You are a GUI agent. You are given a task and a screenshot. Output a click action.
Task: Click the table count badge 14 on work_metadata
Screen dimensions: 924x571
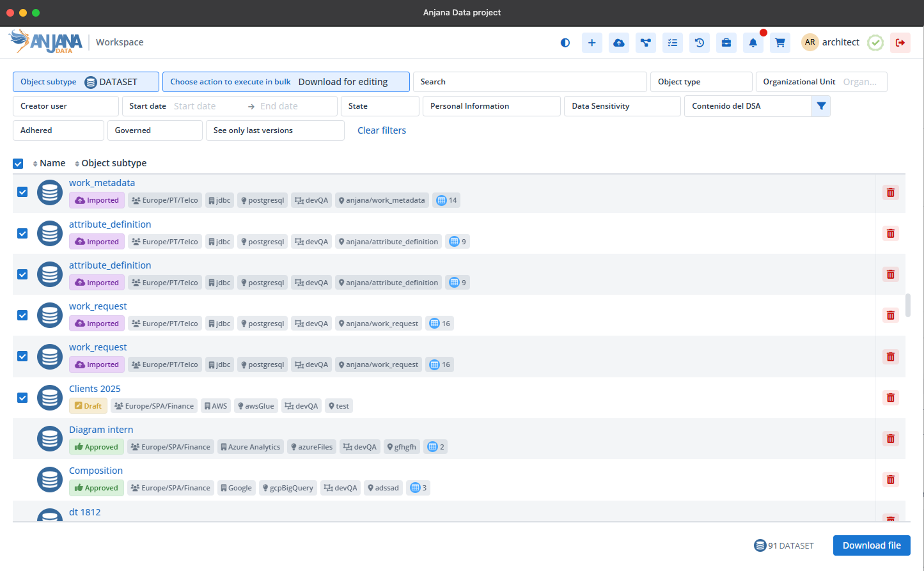[x=446, y=200]
